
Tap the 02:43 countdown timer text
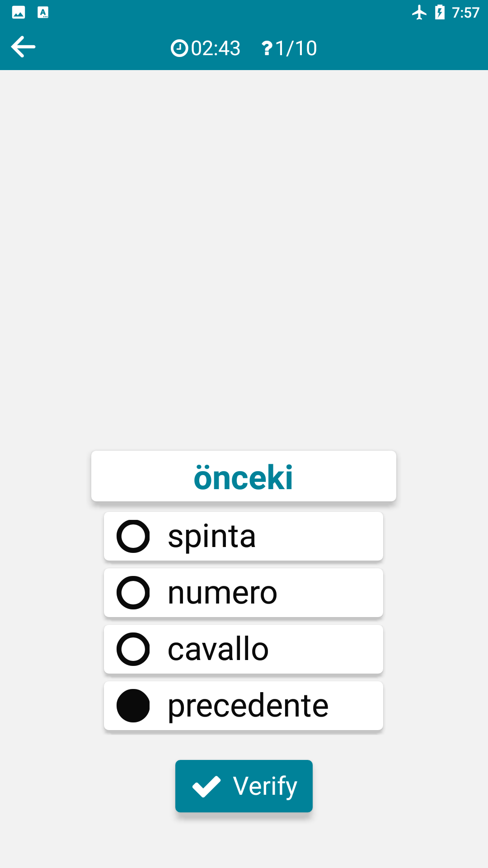pyautogui.click(x=216, y=48)
